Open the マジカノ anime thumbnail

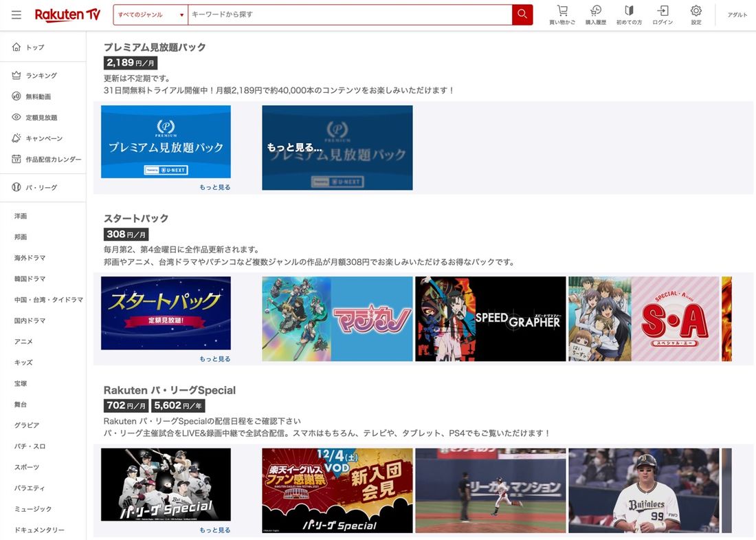pyautogui.click(x=337, y=319)
